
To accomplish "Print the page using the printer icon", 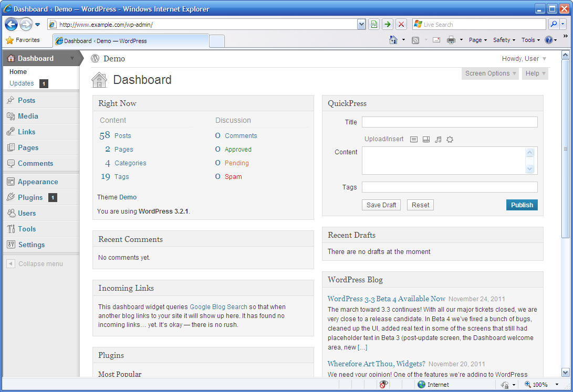I will coord(451,40).
